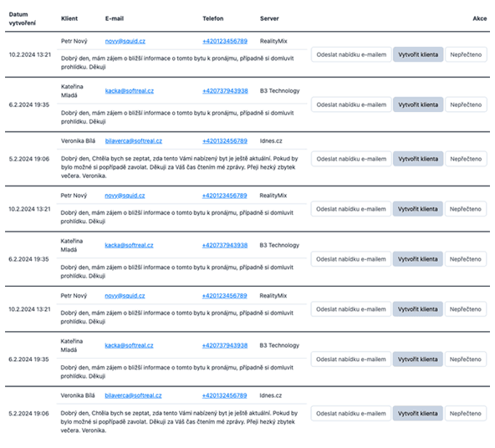
Task: Click 'Vytvořit klienta' in the fifth row
Action: (x=418, y=259)
